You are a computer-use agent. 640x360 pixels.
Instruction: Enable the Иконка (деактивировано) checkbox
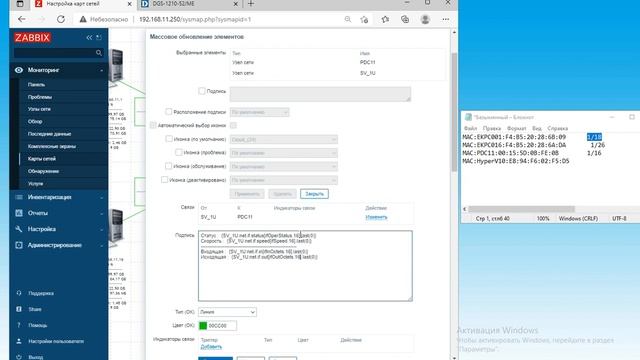(164, 179)
